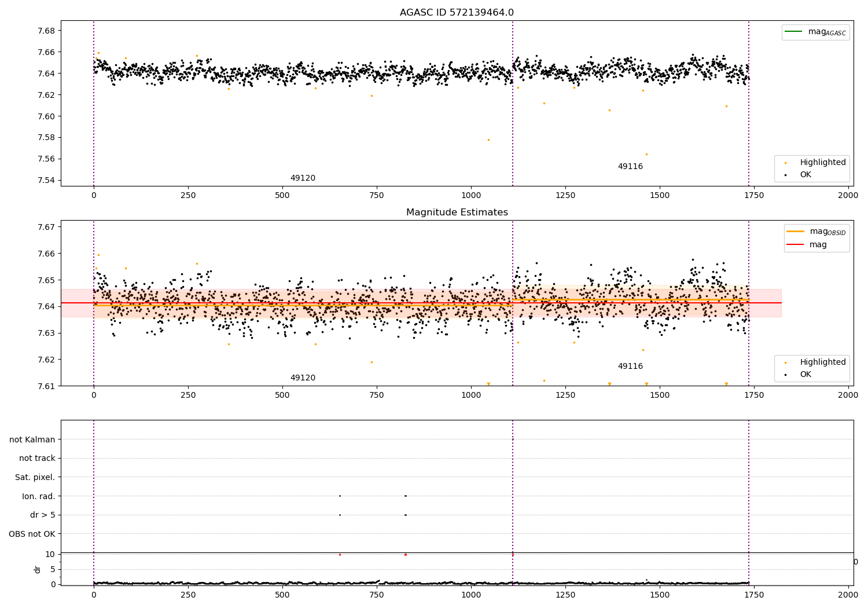
Task: Click the orange outlier near 7.58 in the top plot
Action: [488, 140]
